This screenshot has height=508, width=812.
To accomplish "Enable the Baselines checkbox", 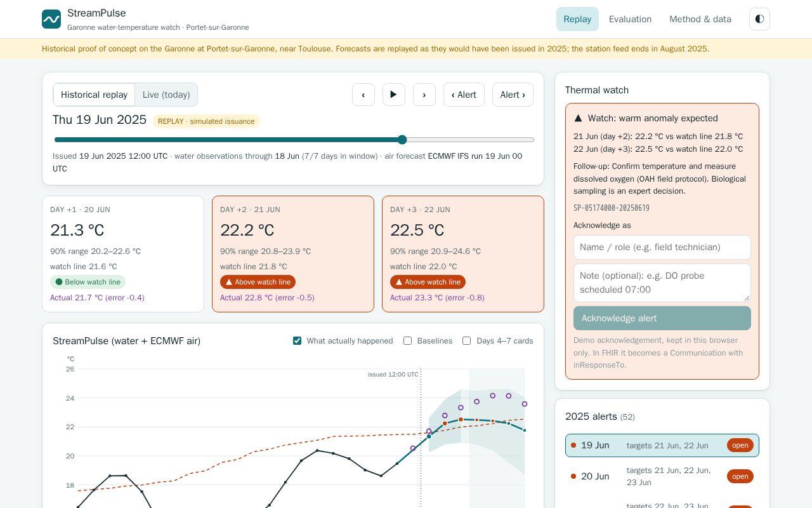I will point(407,341).
